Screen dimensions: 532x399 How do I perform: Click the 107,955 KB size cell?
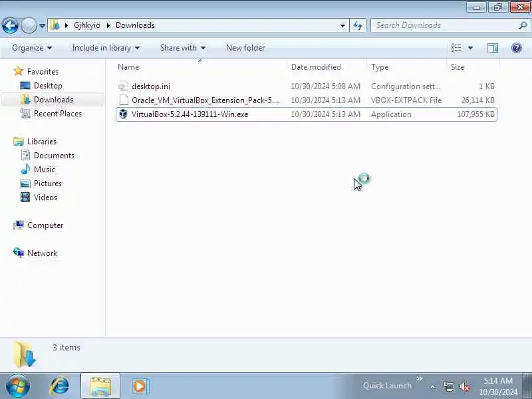[x=475, y=114]
